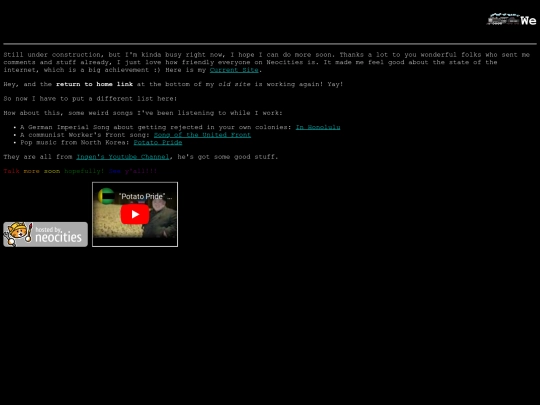This screenshot has height=405, width=540.
Task: Click the bold 'return to home link' text
Action: click(94, 84)
